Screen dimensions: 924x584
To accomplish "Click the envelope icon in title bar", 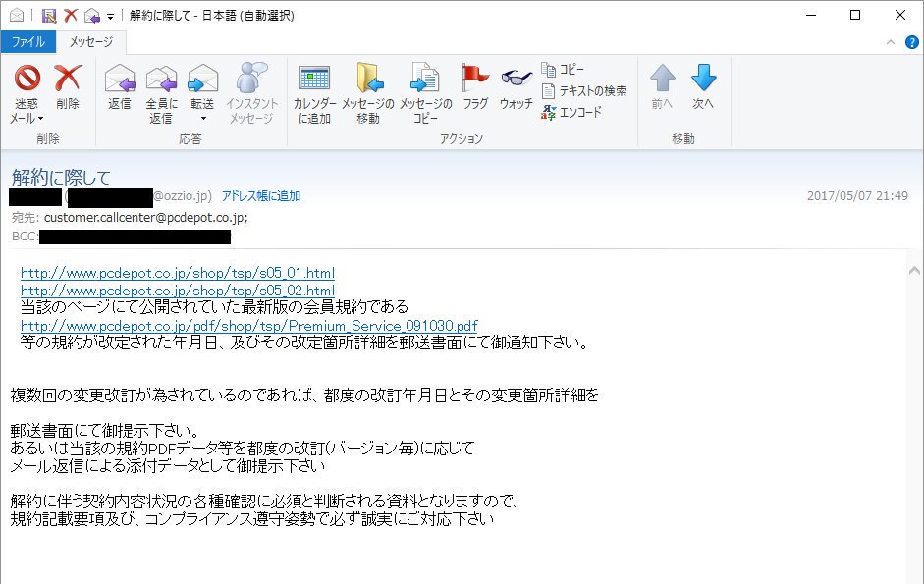I will pos(17,16).
